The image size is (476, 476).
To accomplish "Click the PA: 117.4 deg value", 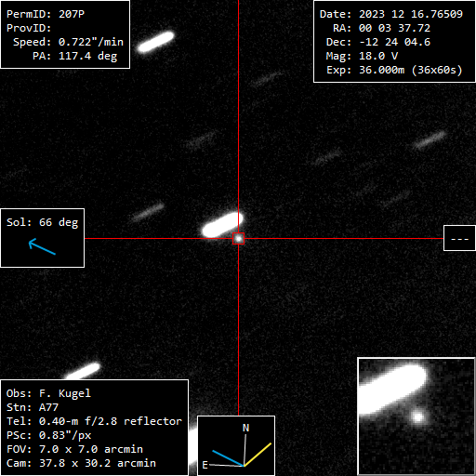I will coord(75,56).
